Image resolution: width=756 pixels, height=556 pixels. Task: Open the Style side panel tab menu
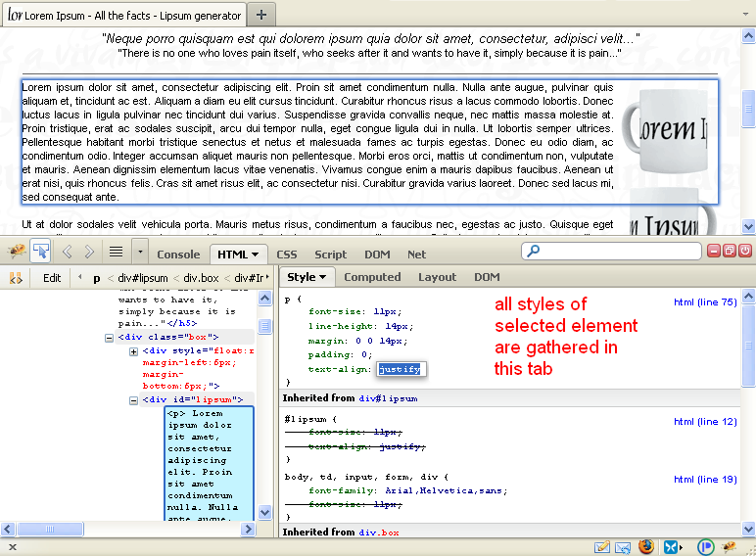coord(307,277)
